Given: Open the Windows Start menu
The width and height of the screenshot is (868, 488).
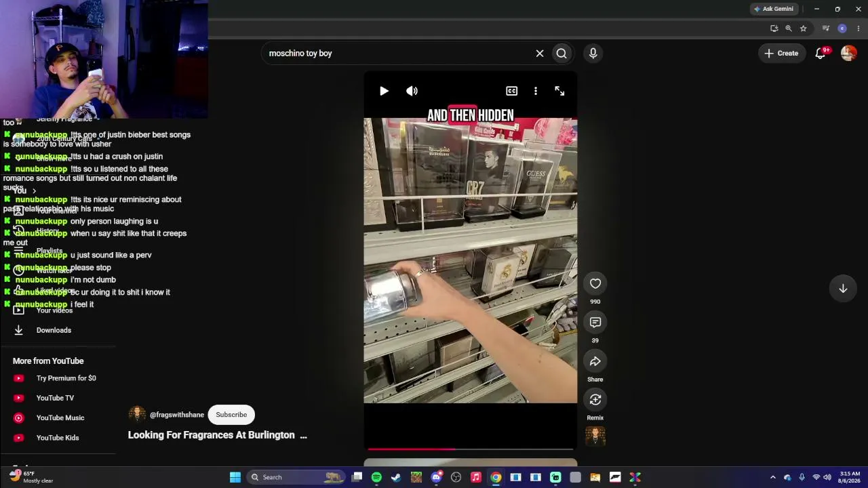Looking at the screenshot, I should [235, 477].
